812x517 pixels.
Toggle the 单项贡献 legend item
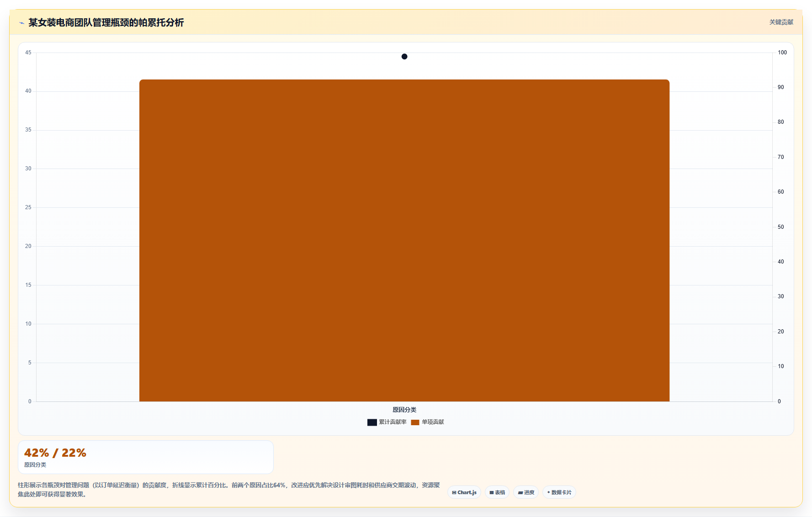coord(427,422)
